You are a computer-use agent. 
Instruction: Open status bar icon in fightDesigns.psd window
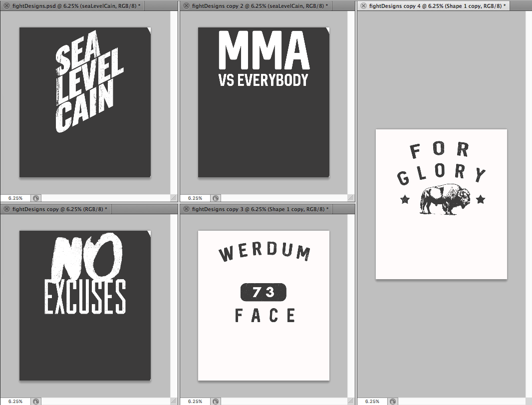[x=36, y=198]
